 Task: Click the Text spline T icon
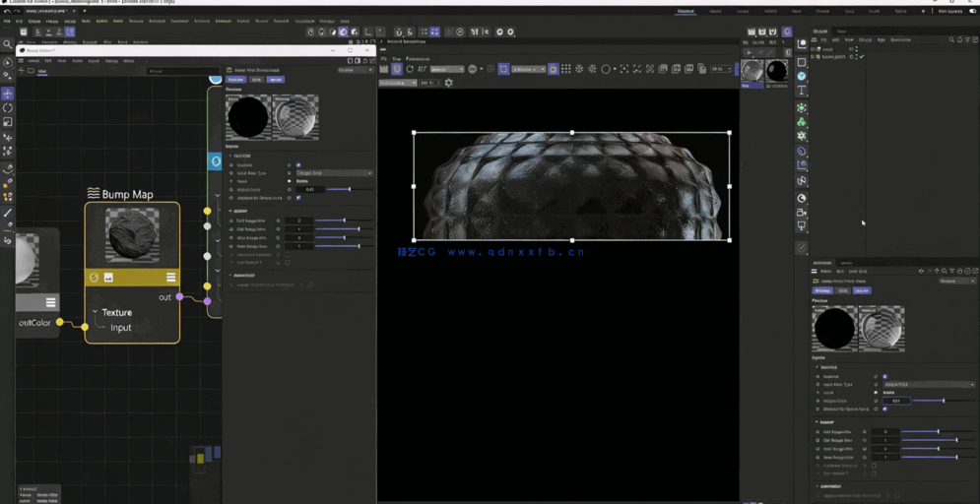tap(802, 91)
